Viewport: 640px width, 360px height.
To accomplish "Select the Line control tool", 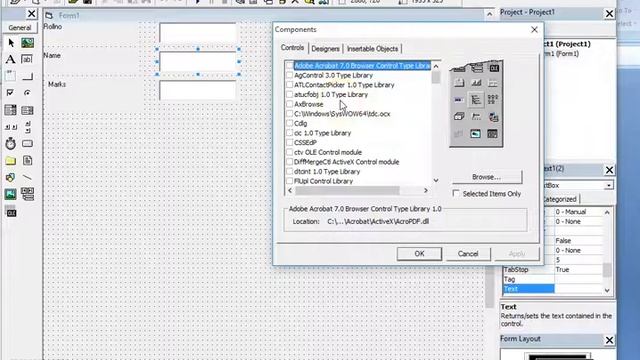I will click(27, 177).
